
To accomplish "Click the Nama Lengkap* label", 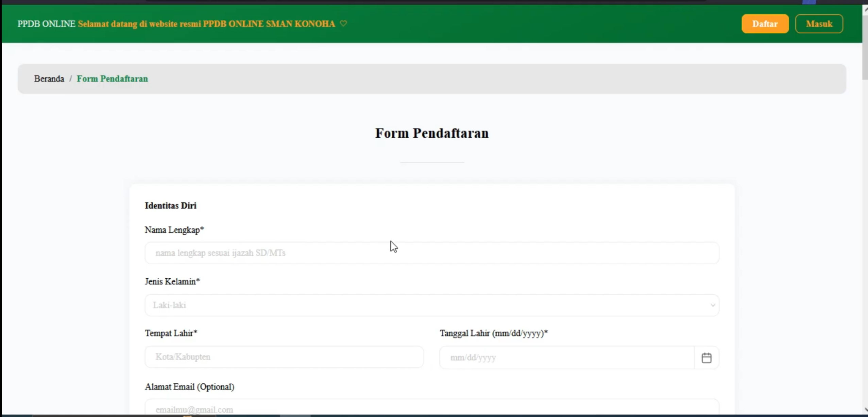I will click(x=174, y=230).
